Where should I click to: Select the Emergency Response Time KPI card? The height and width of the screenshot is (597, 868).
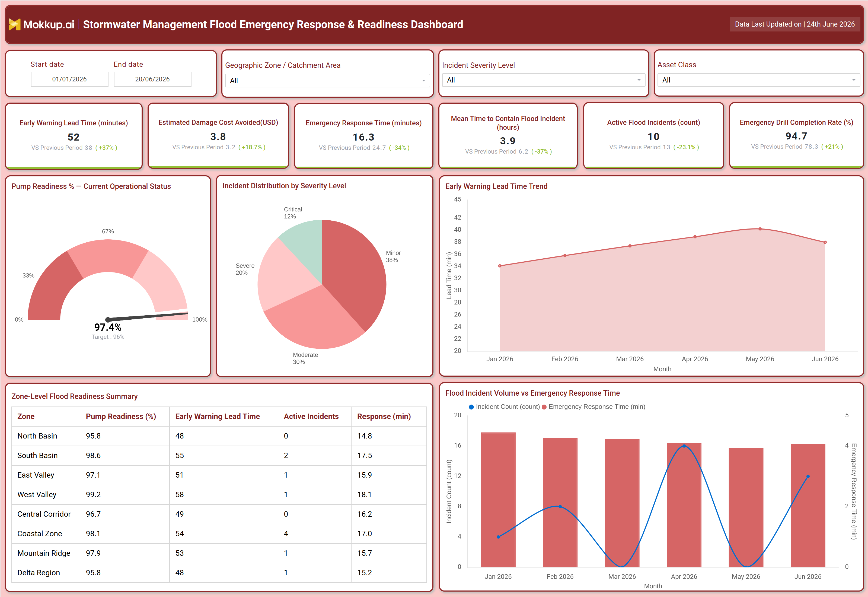[x=363, y=136]
